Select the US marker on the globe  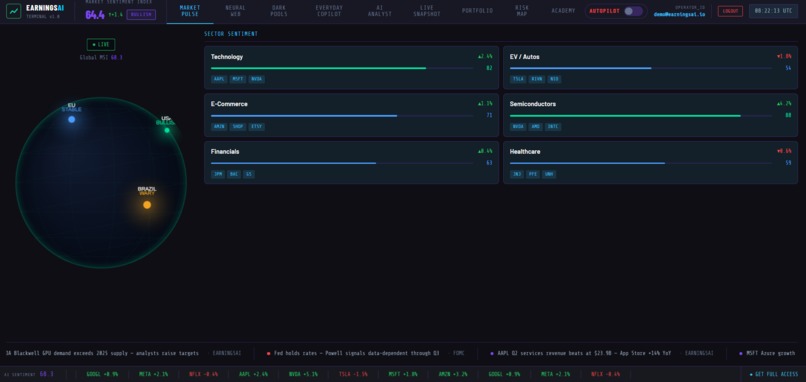(x=167, y=130)
